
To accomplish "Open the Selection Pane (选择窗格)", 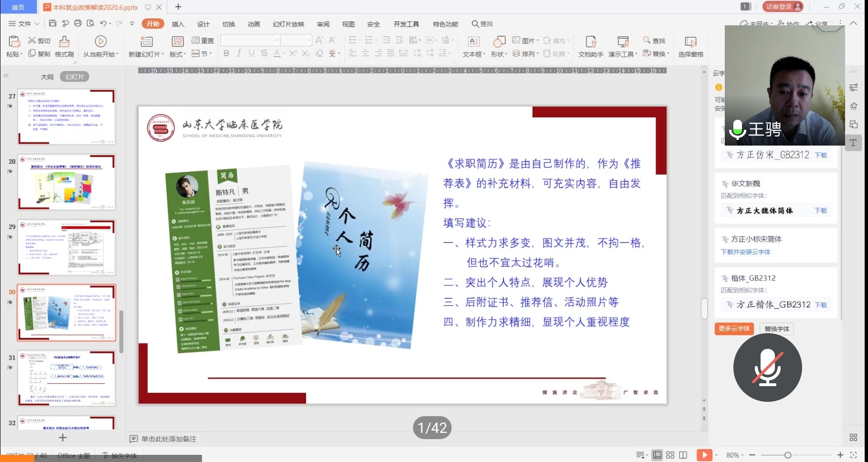I will tap(690, 46).
